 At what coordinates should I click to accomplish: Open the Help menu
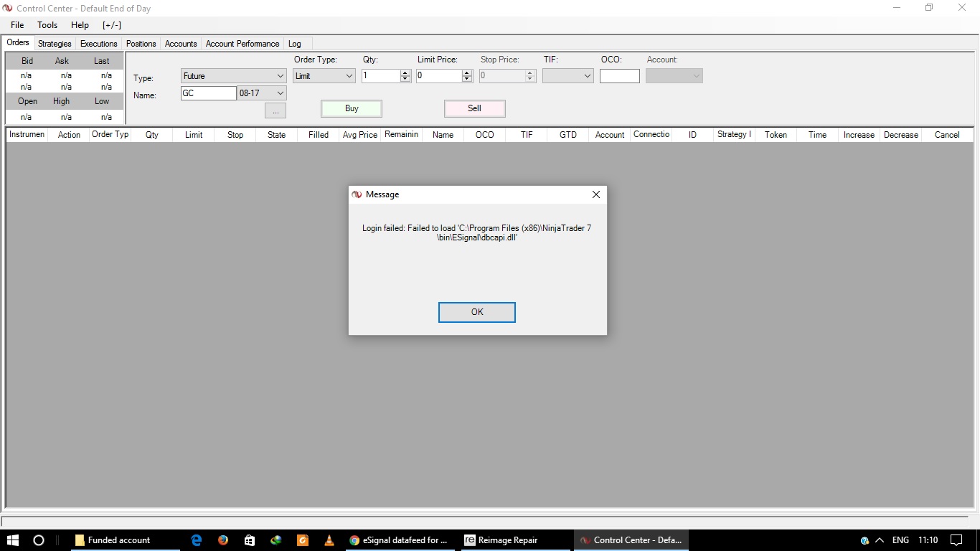click(80, 25)
